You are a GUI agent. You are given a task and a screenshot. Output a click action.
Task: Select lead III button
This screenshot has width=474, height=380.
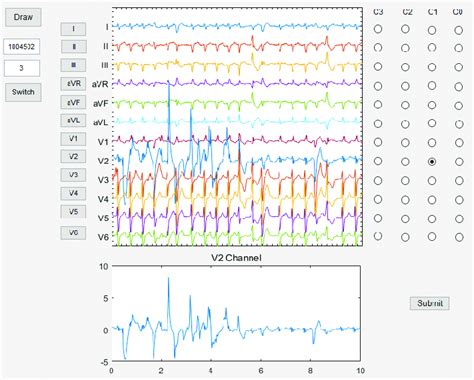73,65
